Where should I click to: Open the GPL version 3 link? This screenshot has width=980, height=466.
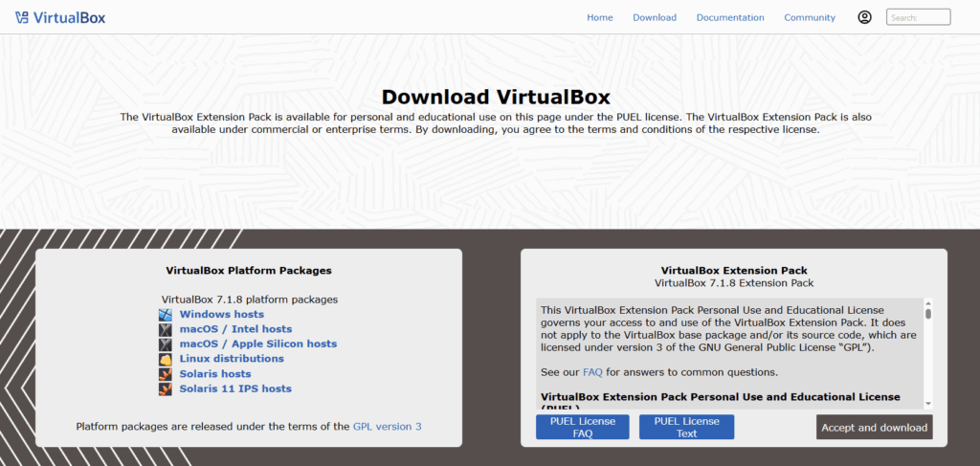pos(387,427)
